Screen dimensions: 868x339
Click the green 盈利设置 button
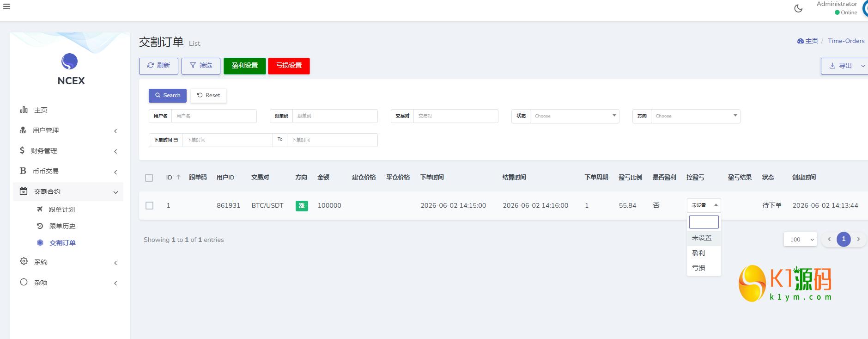(245, 66)
